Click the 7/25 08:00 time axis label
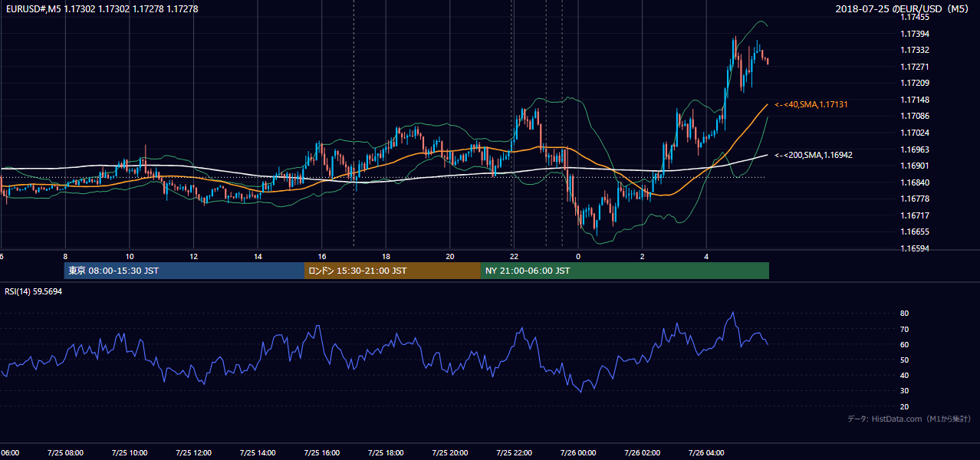The image size is (980, 460). click(64, 453)
